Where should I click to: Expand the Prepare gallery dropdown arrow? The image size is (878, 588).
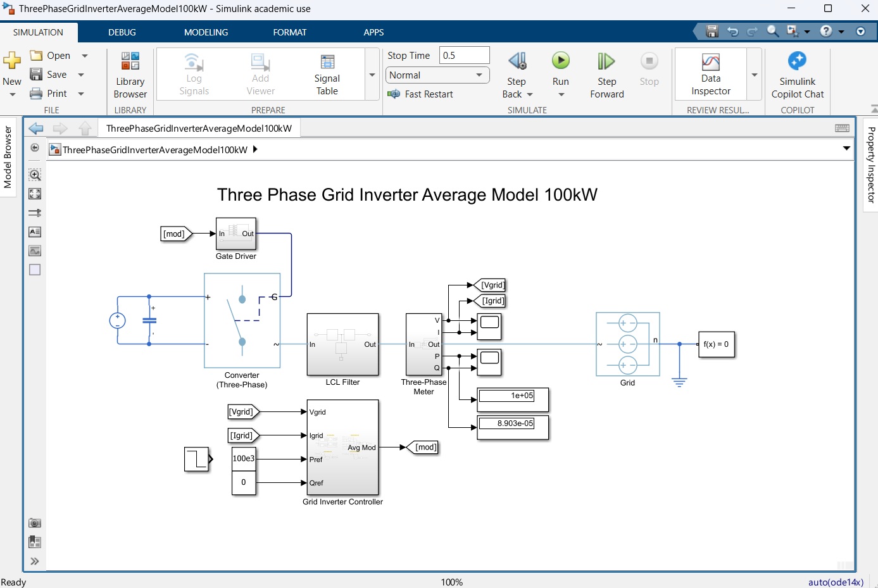(372, 75)
